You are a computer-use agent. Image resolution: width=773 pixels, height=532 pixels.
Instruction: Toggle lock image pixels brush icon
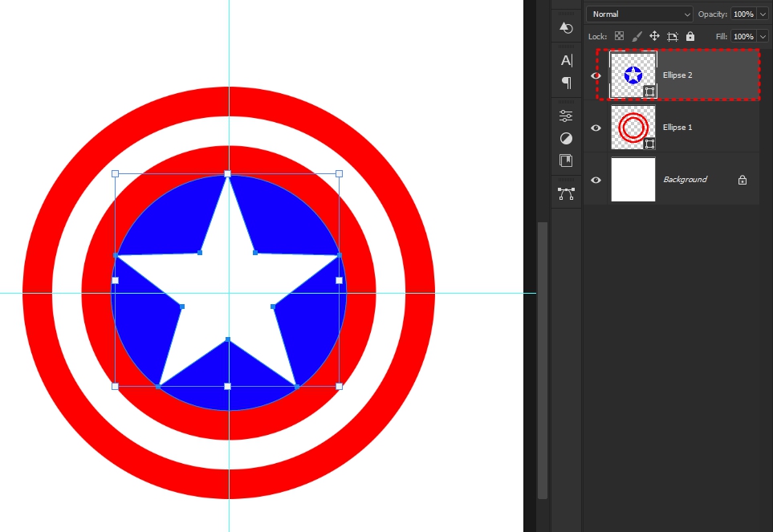[637, 36]
